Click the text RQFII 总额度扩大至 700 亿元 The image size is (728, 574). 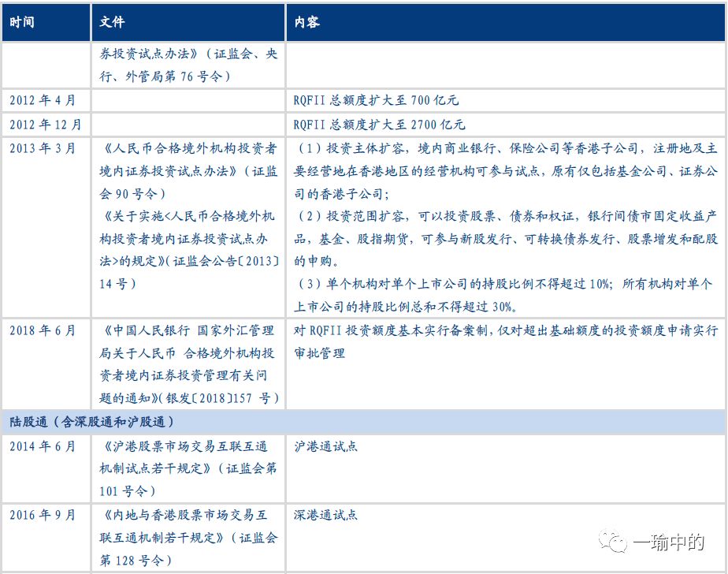point(376,100)
